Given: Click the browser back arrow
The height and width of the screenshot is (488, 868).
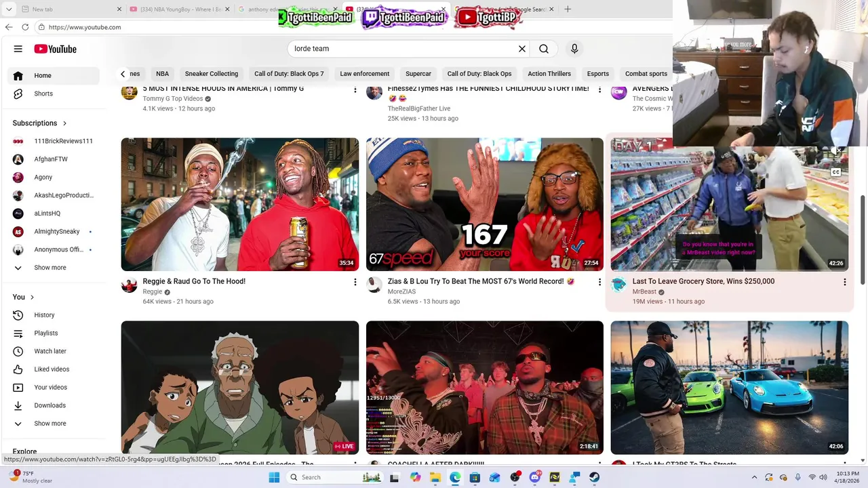Looking at the screenshot, I should 9,27.
